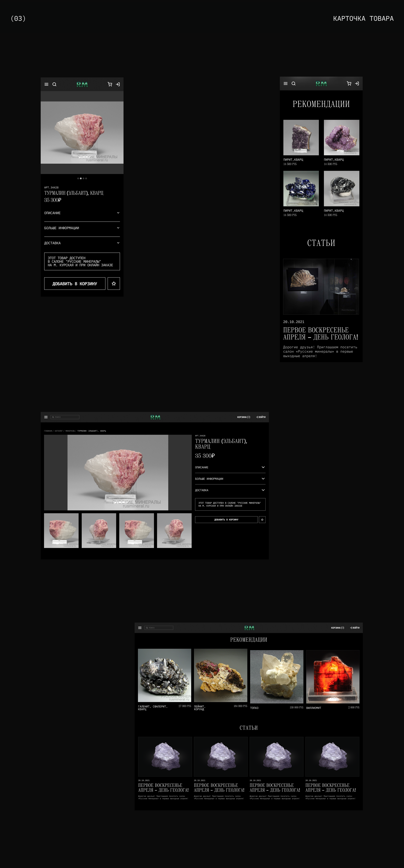Image resolution: width=404 pixels, height=868 pixels.
Task: Click СТАТЬИ heading on desktop recommendations page
Action: pyautogui.click(x=248, y=728)
